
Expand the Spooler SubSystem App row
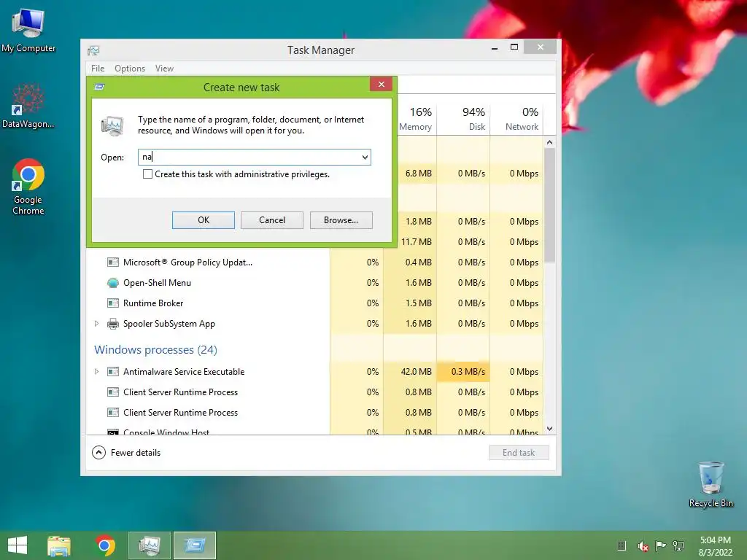pyautogui.click(x=97, y=324)
